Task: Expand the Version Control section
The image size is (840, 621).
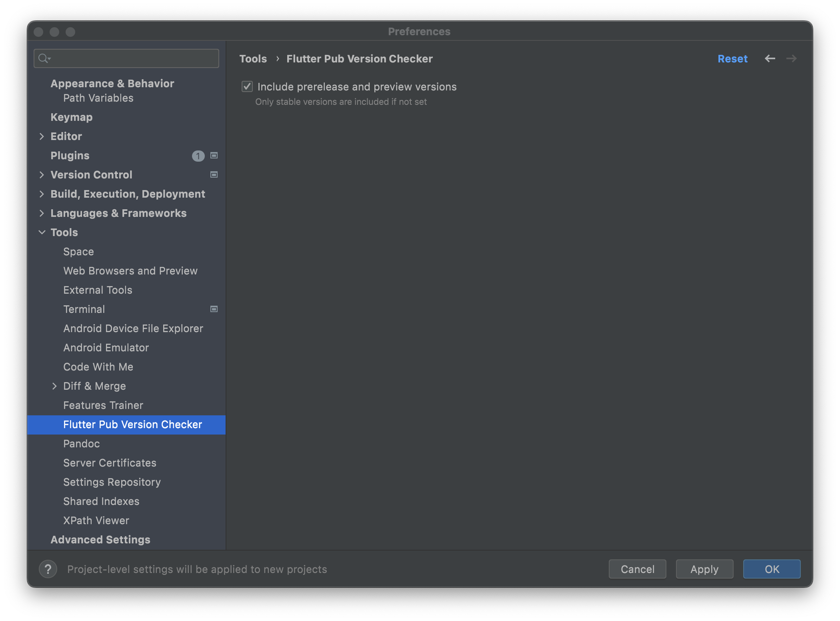Action: click(x=41, y=174)
